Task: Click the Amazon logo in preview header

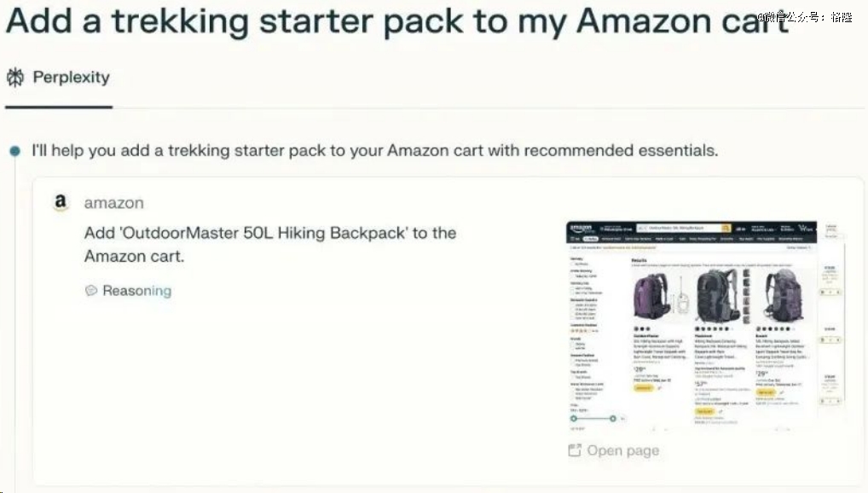Action: (582, 228)
